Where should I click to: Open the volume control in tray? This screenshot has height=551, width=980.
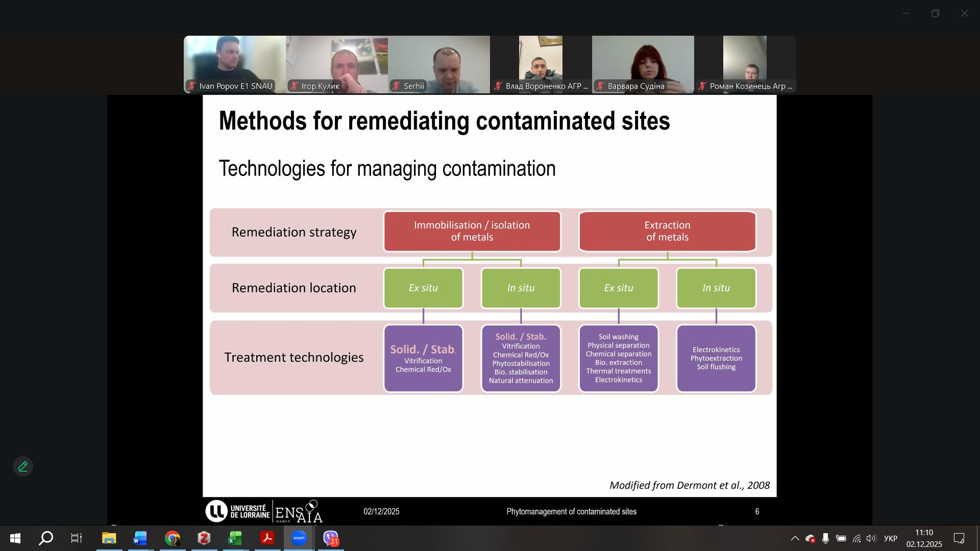point(871,538)
